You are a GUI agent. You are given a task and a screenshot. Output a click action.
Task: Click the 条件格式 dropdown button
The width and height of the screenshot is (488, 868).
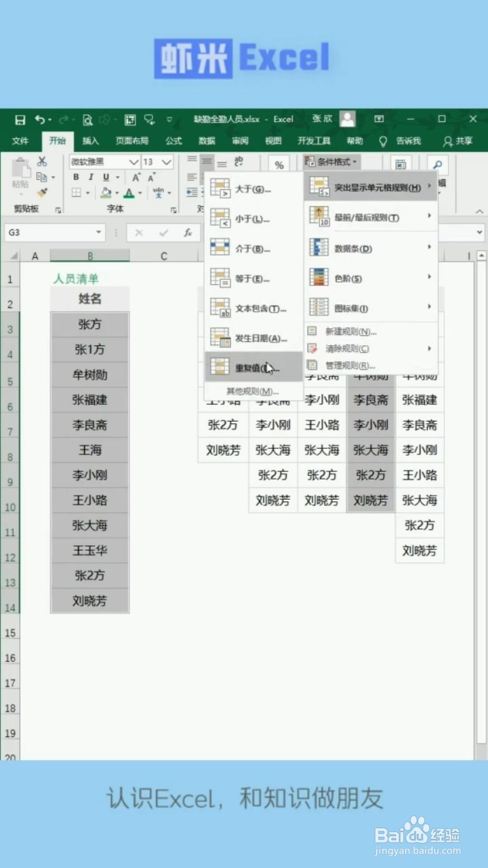(x=331, y=162)
